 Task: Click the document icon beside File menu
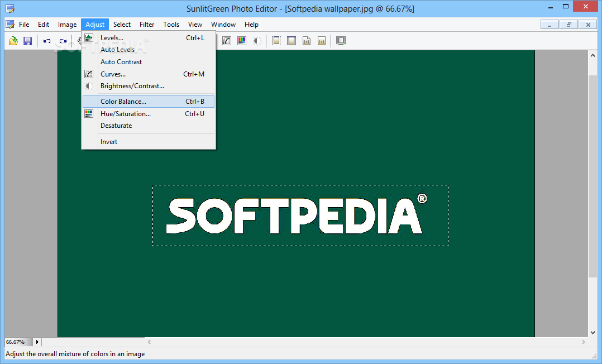(x=10, y=24)
